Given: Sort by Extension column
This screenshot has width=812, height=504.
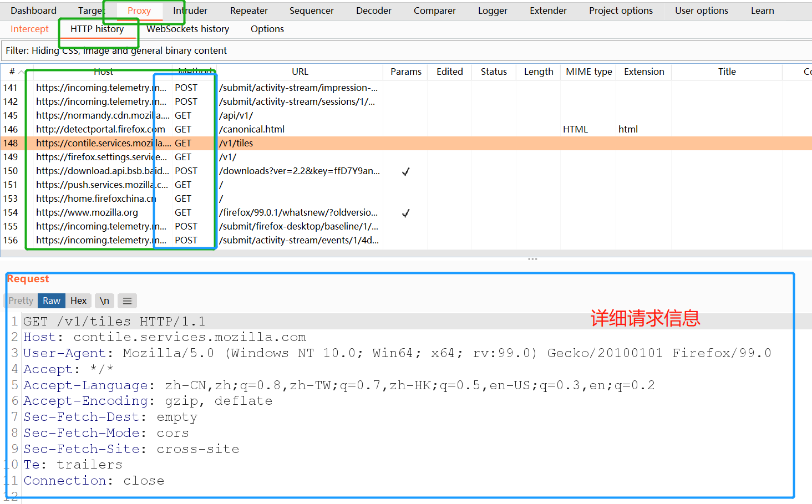Looking at the screenshot, I should (644, 72).
